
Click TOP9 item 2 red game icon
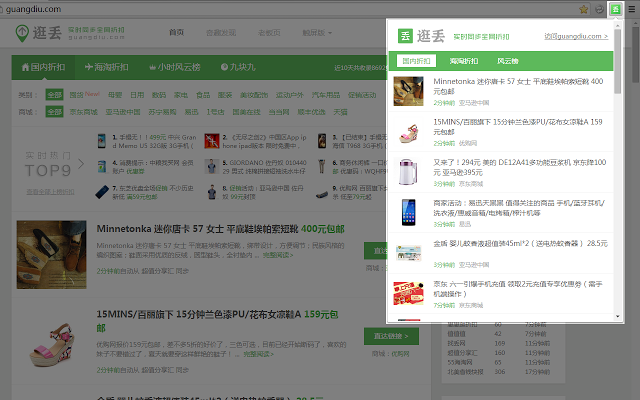point(212,141)
